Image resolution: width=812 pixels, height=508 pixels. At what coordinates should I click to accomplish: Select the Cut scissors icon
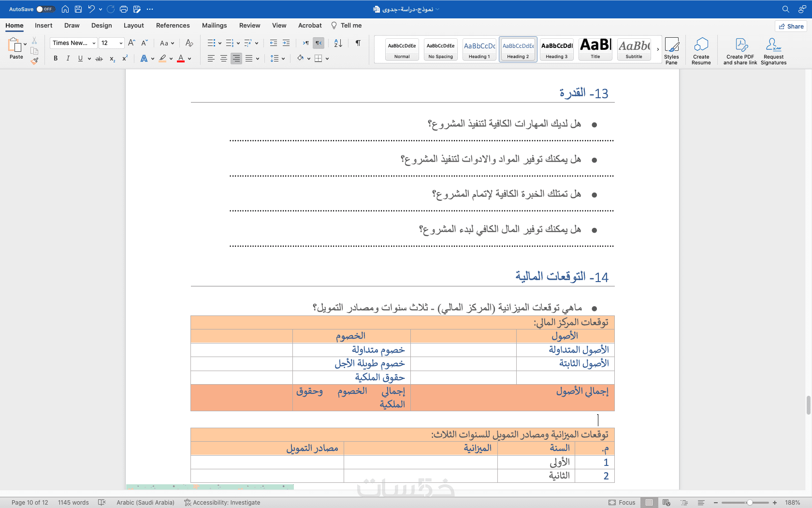(34, 41)
